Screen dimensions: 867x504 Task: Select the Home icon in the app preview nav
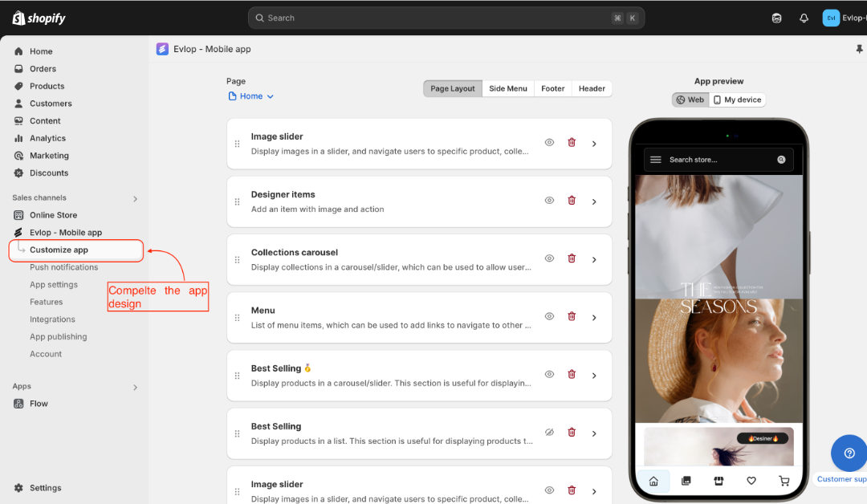653,480
